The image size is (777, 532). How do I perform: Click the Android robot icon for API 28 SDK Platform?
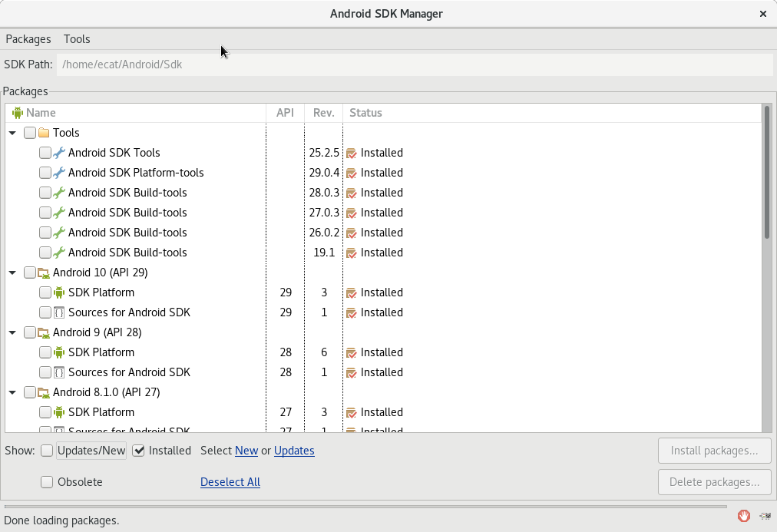point(59,352)
